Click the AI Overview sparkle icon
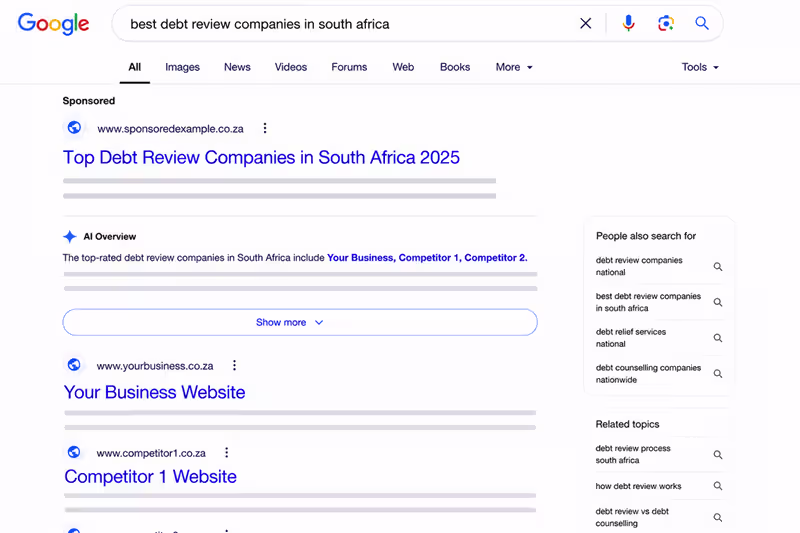 pos(70,237)
